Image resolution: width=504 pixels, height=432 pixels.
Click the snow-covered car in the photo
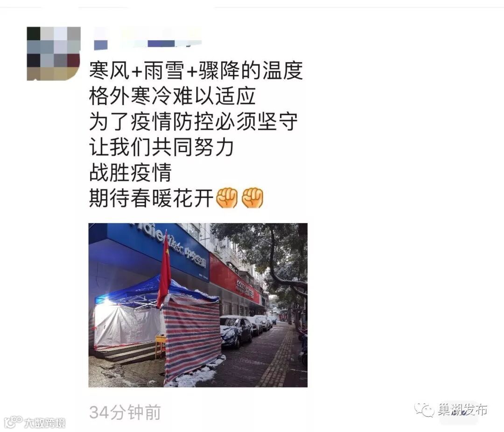(236, 331)
